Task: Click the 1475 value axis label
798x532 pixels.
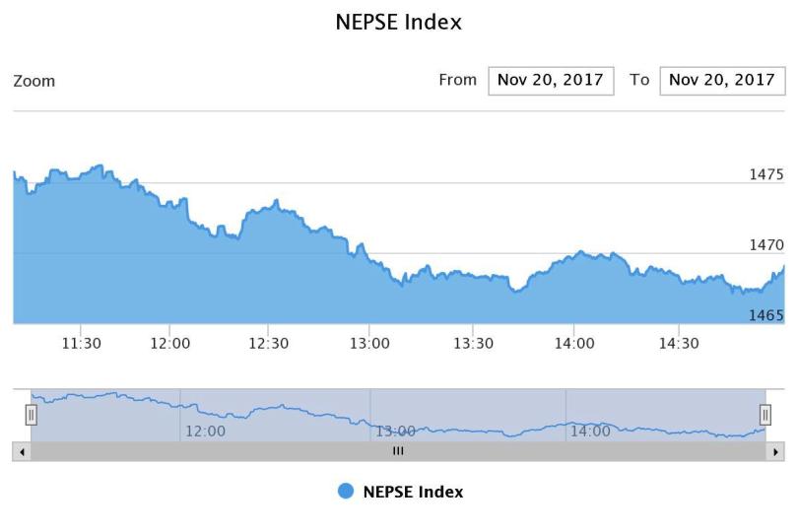Action: 766,174
